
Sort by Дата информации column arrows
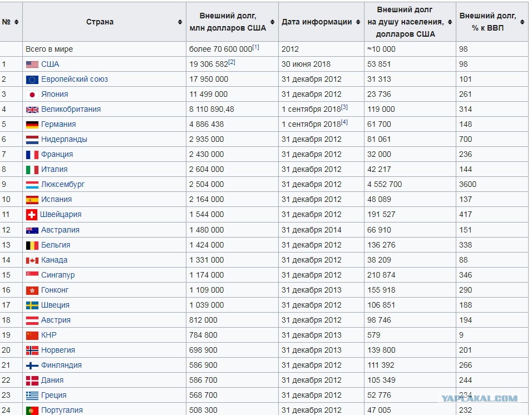(358, 22)
